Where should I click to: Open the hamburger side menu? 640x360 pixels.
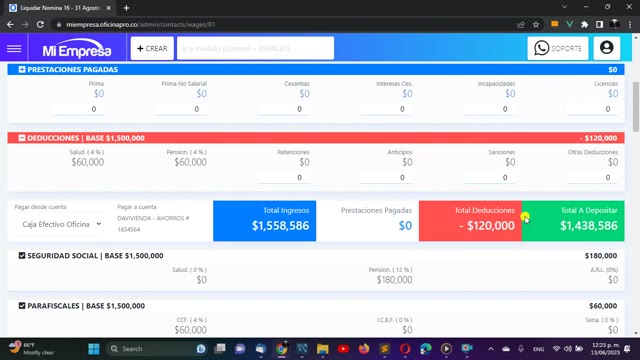pyautogui.click(x=14, y=49)
